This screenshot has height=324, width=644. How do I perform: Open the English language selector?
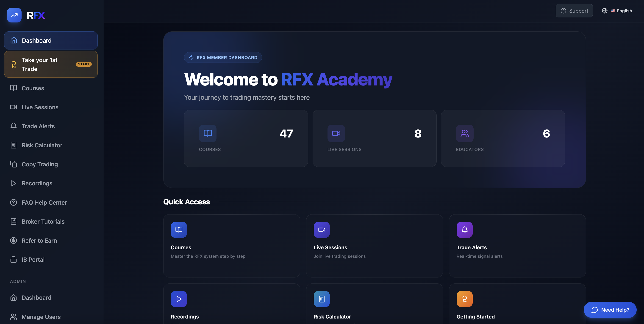click(x=617, y=11)
